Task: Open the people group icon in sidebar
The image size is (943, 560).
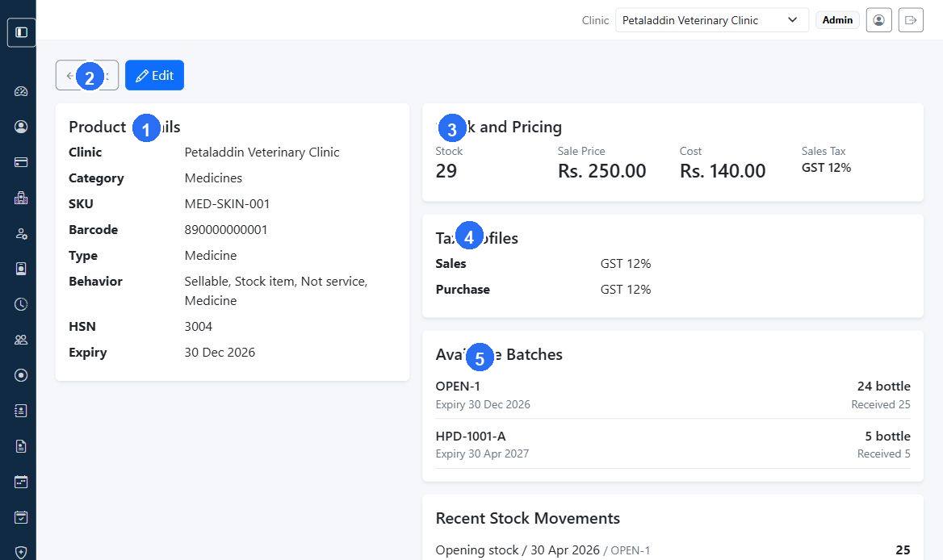Action: pos(21,340)
